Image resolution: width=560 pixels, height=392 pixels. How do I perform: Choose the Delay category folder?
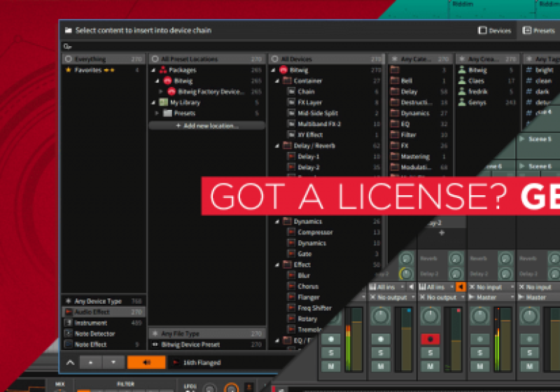pos(409,92)
